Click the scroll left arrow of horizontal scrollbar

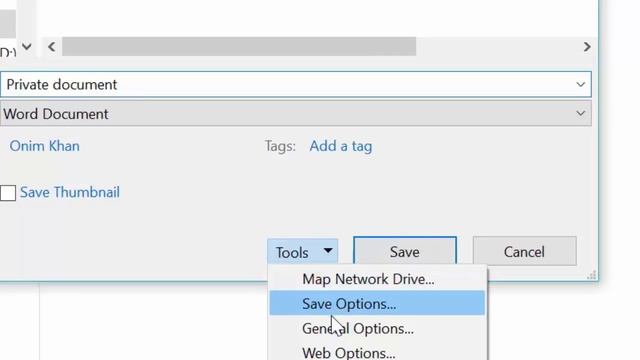[51, 47]
